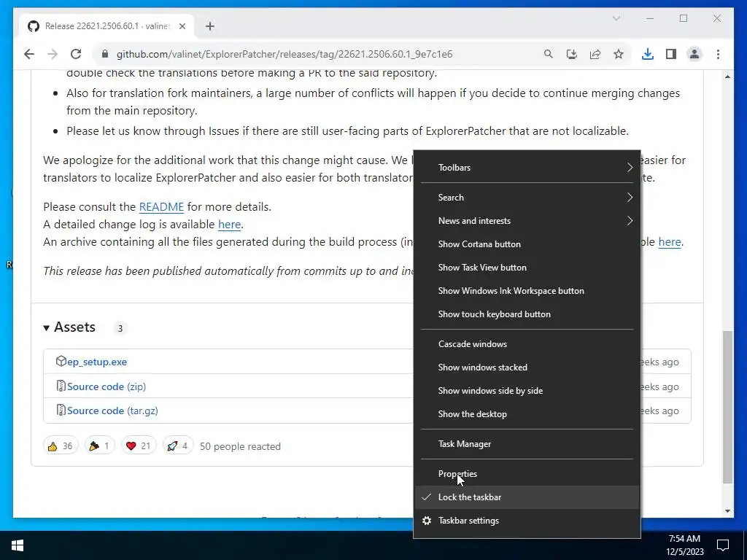
Task: Expand the Search submenu
Action: pyautogui.click(x=527, y=198)
